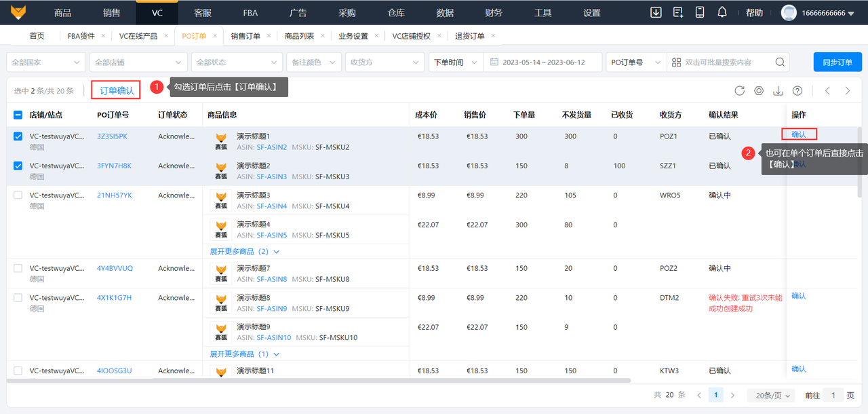Click product thumbnail for 演示标题1

coord(221,141)
